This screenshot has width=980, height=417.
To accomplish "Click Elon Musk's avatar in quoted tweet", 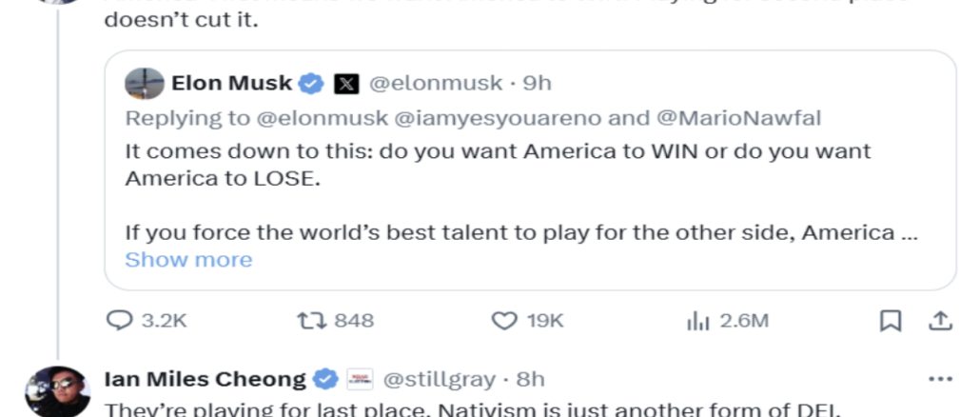I will point(146,84).
